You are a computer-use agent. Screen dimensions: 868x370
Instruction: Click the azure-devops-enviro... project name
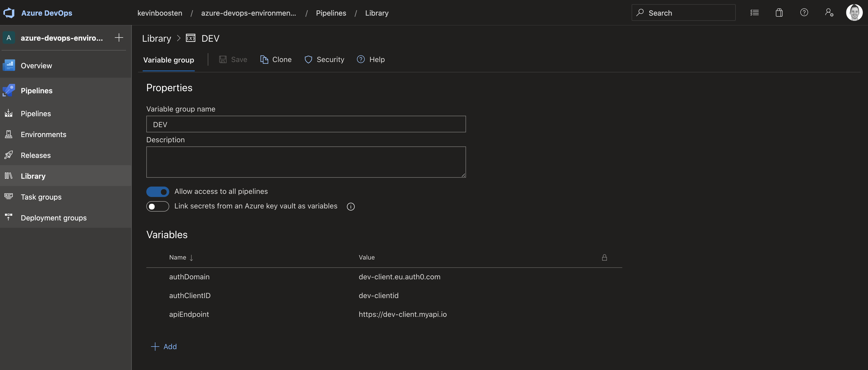pyautogui.click(x=62, y=38)
